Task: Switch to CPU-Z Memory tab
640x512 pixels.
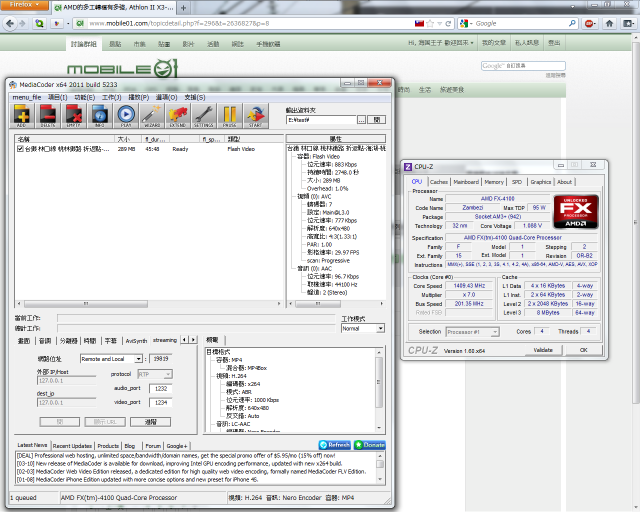Action: tap(494, 182)
